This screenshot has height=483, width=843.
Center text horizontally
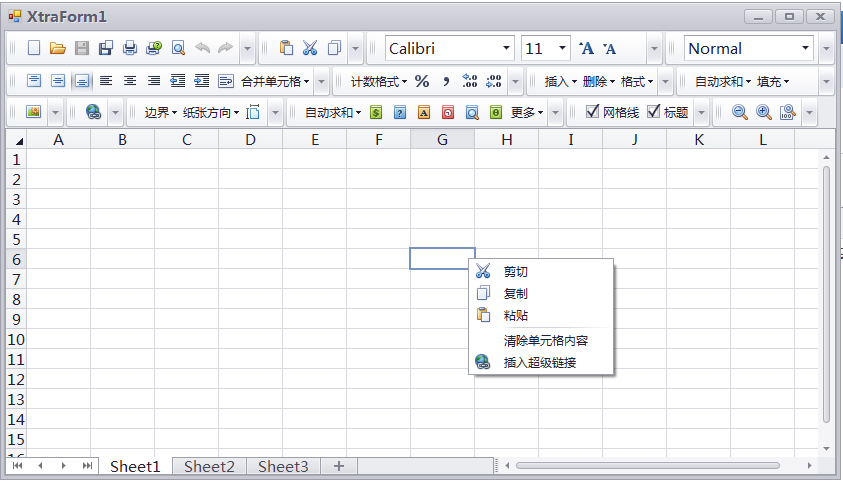tap(130, 81)
